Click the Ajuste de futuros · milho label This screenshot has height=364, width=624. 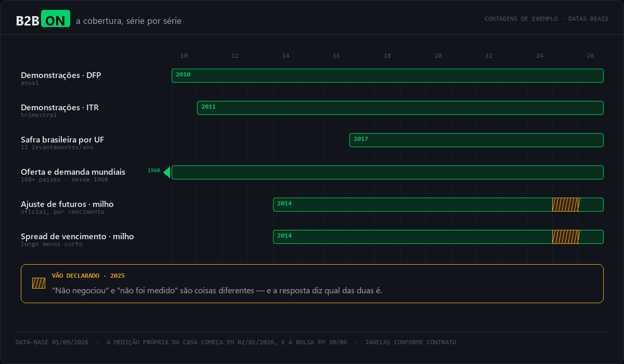67,204
